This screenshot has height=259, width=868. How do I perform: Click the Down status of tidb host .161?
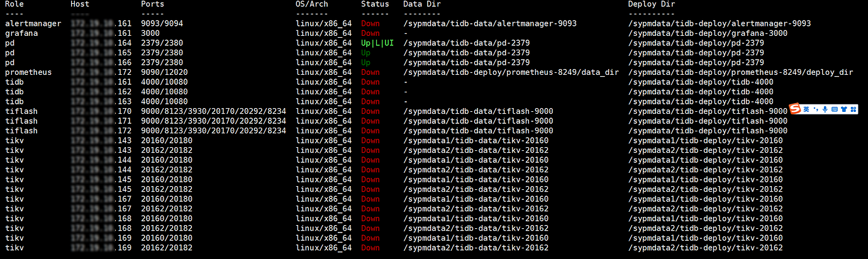(370, 82)
